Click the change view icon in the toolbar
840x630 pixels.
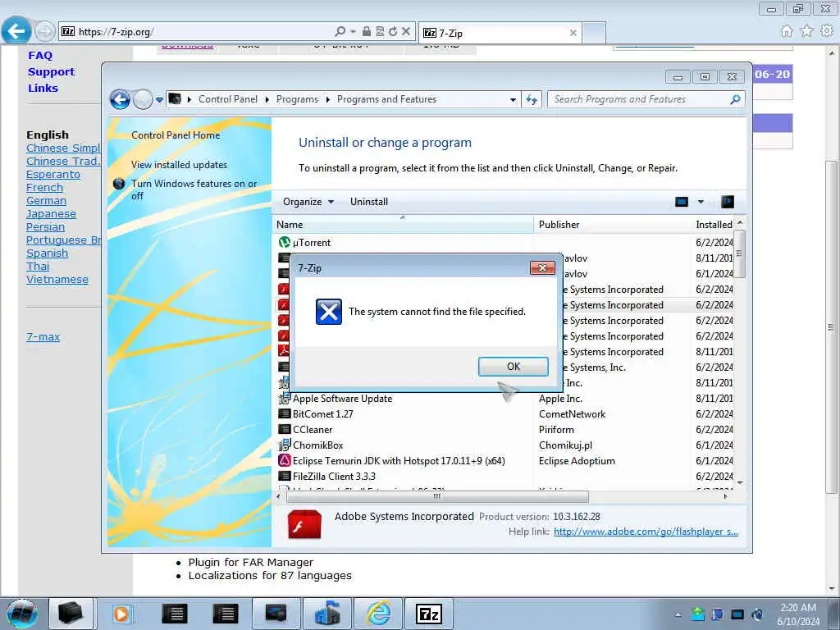pyautogui.click(x=682, y=202)
